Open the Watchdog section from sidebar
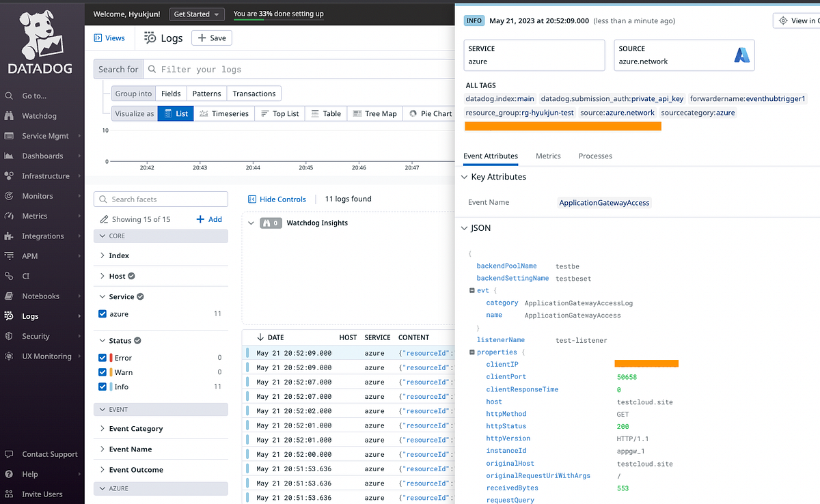The height and width of the screenshot is (504, 820). click(42, 115)
